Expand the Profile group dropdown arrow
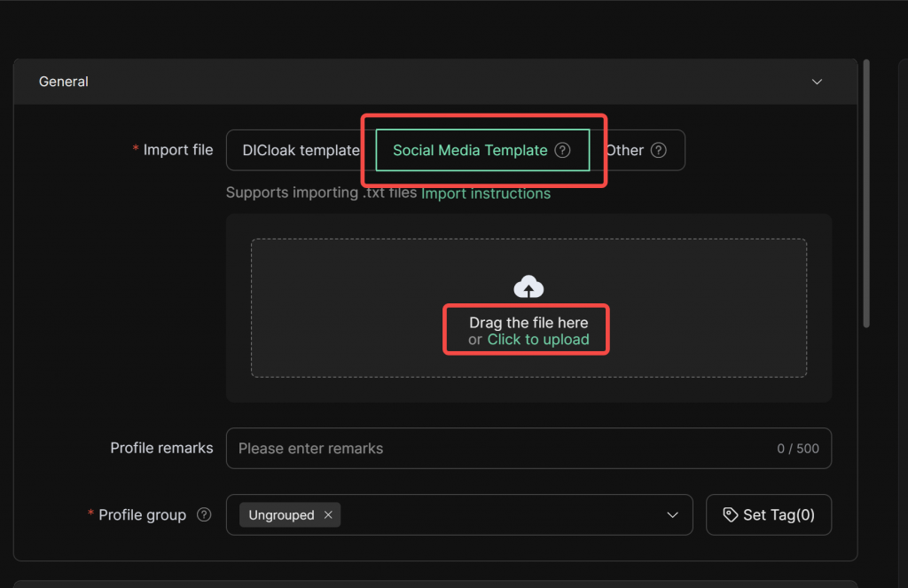 [671, 515]
